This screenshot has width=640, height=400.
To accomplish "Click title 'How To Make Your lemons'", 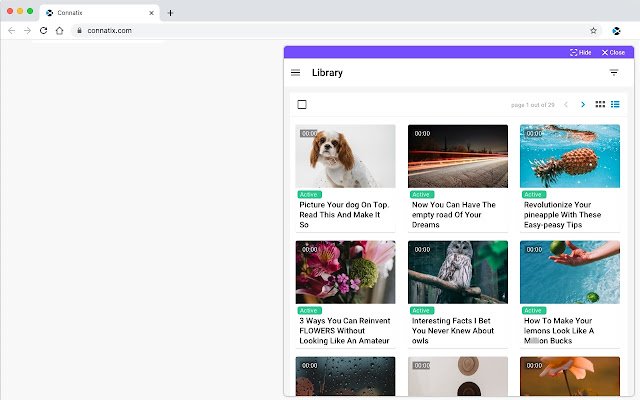I will (559, 331).
